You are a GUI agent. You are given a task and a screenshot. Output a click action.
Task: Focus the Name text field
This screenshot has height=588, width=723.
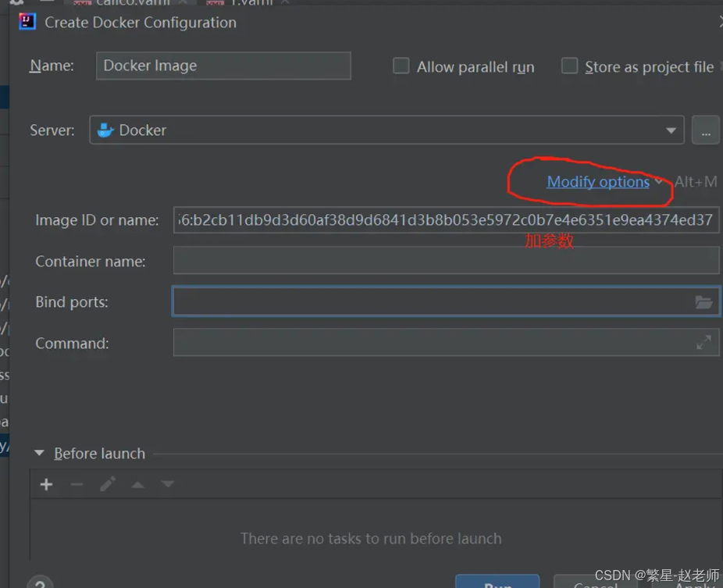223,66
